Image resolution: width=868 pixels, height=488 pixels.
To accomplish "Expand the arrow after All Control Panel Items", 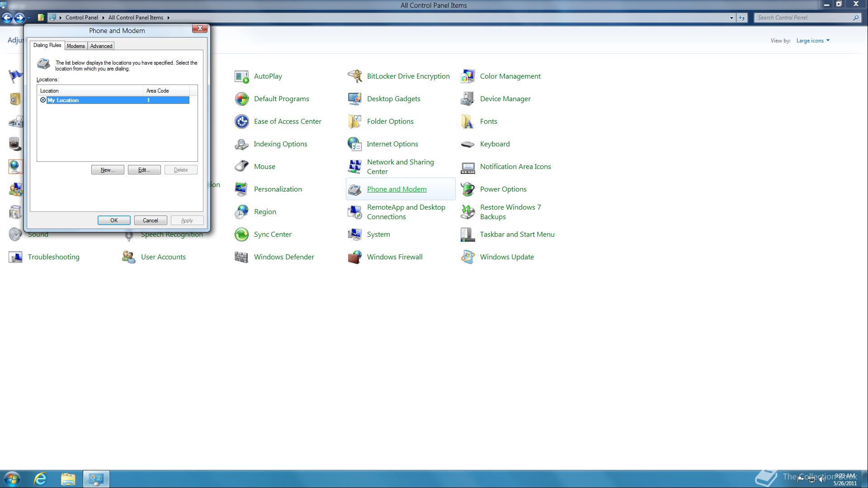I will 168,18.
